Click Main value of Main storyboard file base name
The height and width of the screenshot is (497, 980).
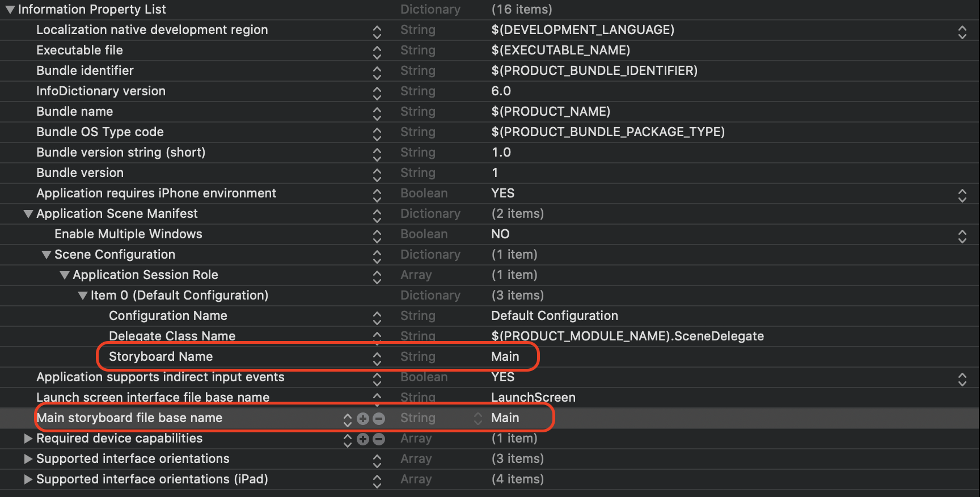pyautogui.click(x=505, y=418)
